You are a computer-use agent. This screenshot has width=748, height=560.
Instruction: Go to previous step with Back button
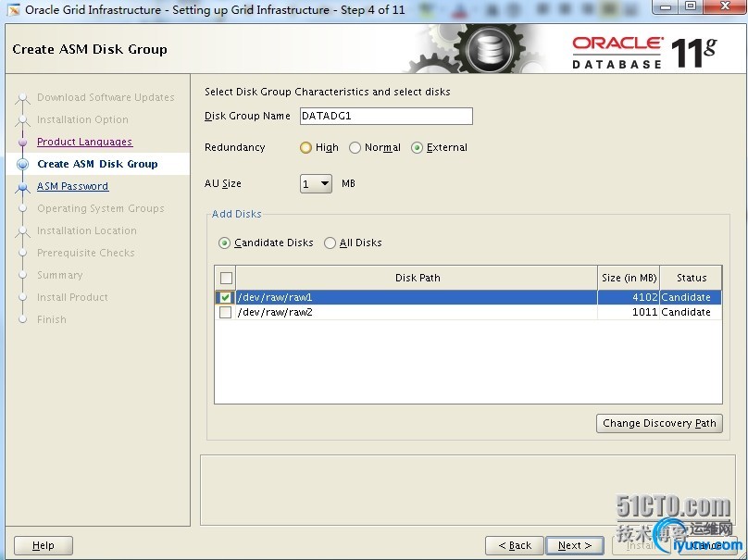[515, 545]
